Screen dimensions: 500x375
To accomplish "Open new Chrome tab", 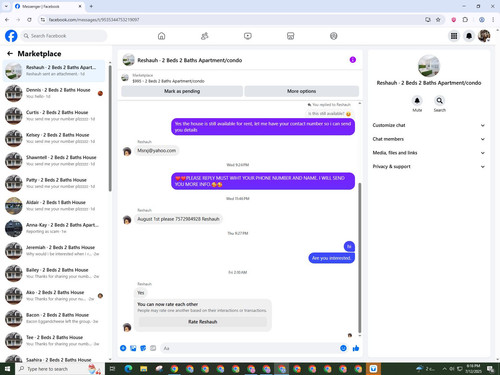I will 91,6.
